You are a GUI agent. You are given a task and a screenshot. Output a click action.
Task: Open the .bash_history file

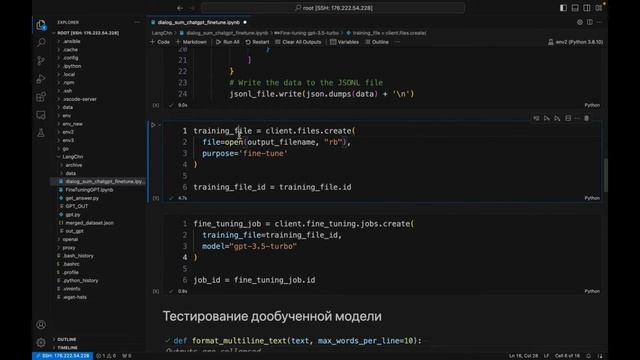point(78,256)
